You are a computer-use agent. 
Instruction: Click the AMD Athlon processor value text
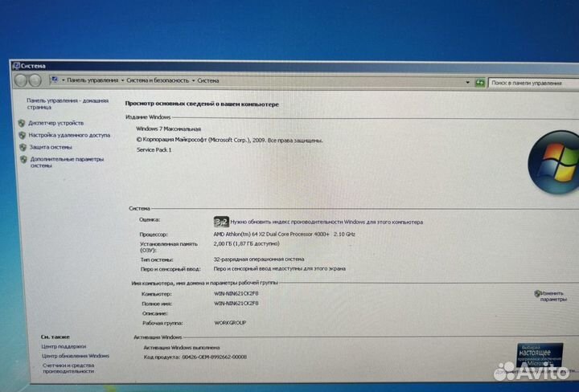tap(284, 235)
